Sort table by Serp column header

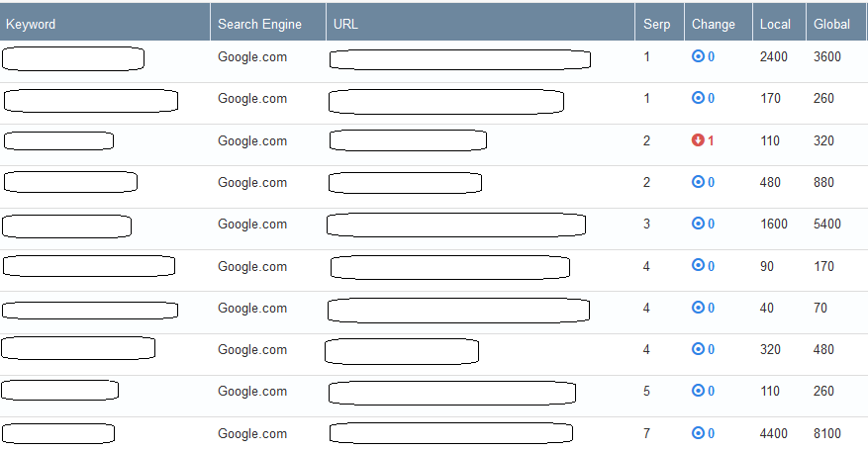point(656,25)
